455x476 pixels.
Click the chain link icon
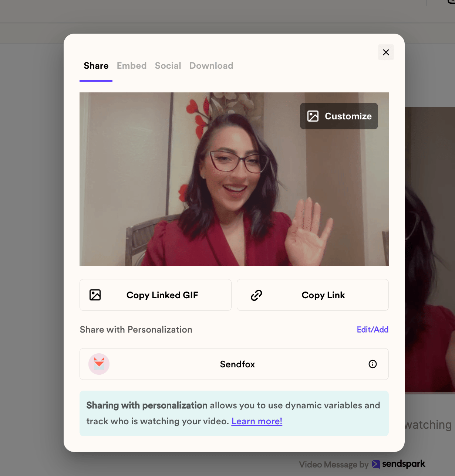pos(256,295)
